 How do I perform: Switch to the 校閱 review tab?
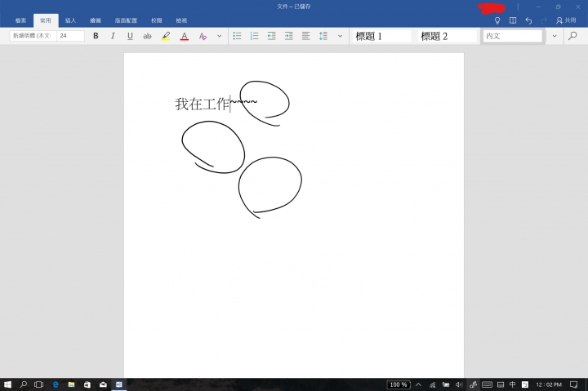pyautogui.click(x=156, y=20)
